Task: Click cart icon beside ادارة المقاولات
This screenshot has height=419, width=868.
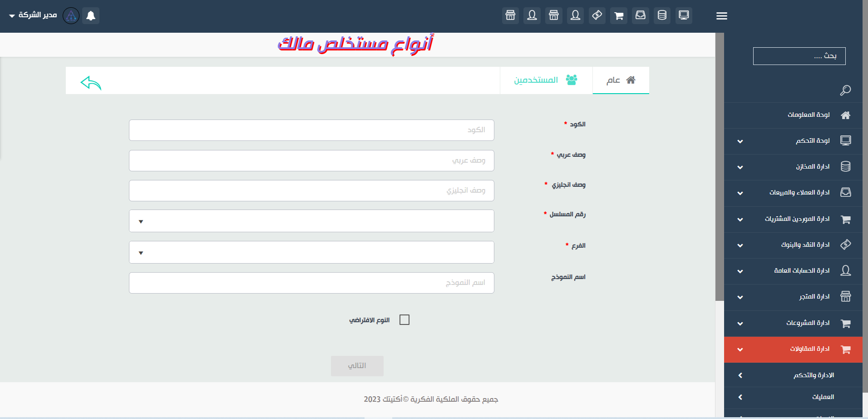Action: pyautogui.click(x=845, y=349)
